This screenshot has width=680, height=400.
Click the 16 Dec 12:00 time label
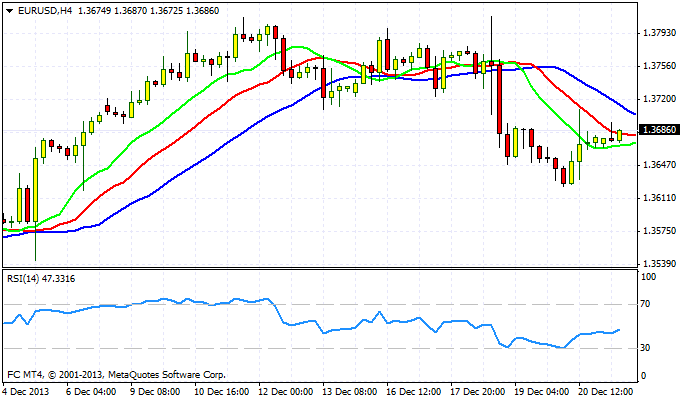[414, 392]
